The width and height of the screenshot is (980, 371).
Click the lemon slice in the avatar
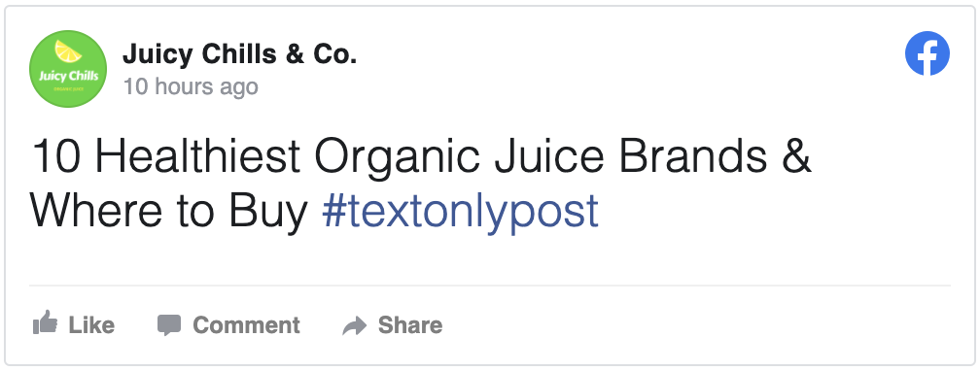[x=68, y=51]
